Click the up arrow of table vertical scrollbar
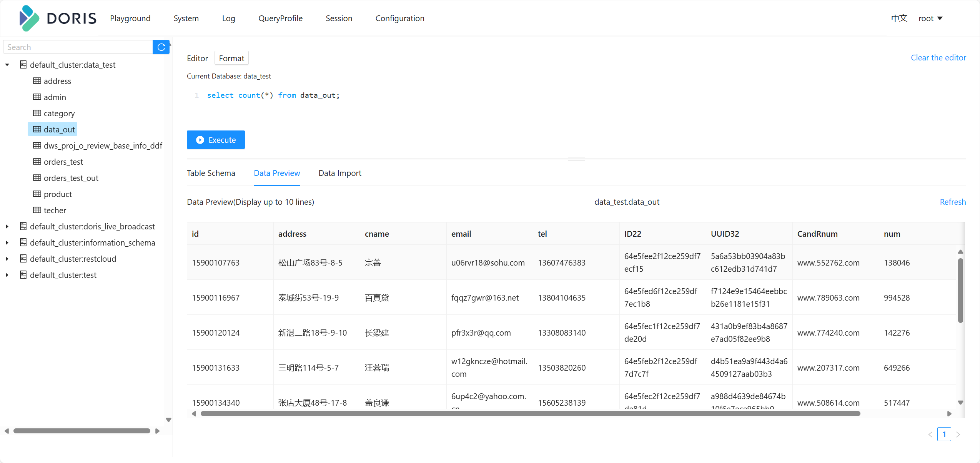Screen dimensions: 980x463 pyautogui.click(x=960, y=252)
